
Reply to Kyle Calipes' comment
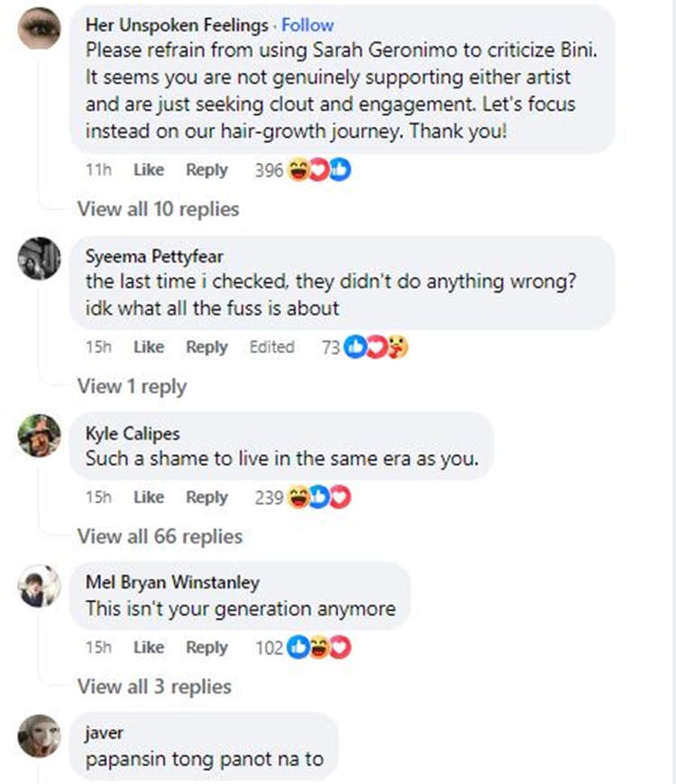click(206, 497)
